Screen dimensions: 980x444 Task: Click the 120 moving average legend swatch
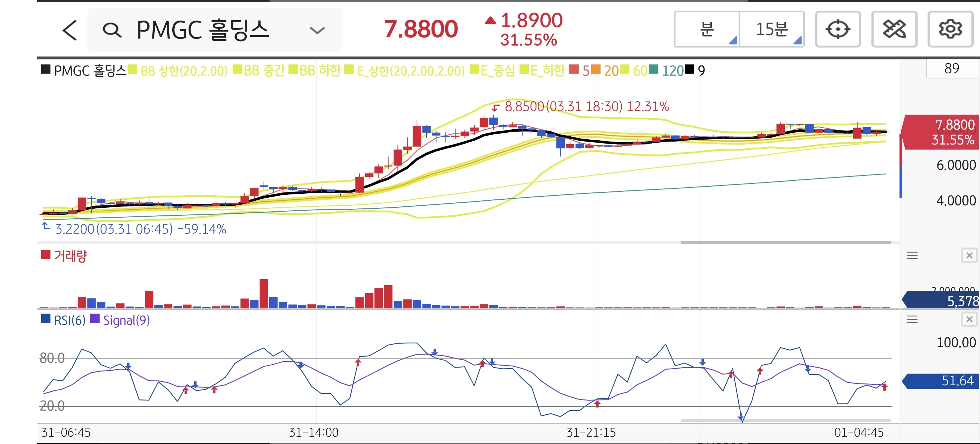654,70
